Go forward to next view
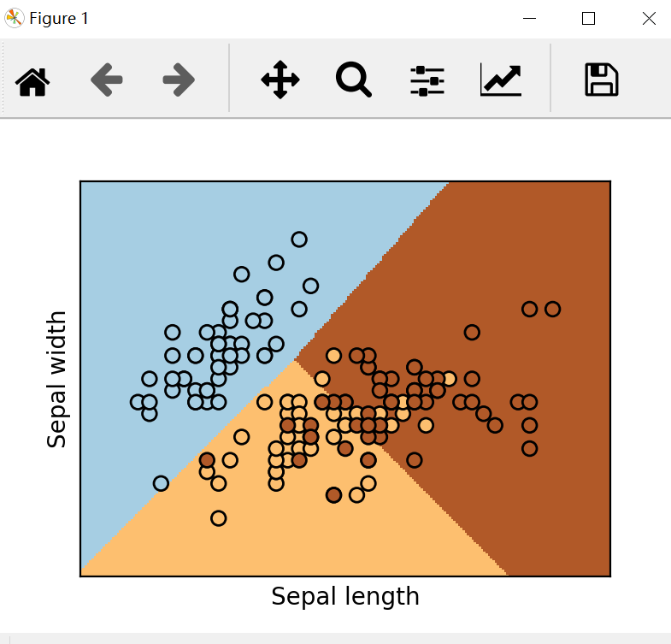 tap(179, 80)
